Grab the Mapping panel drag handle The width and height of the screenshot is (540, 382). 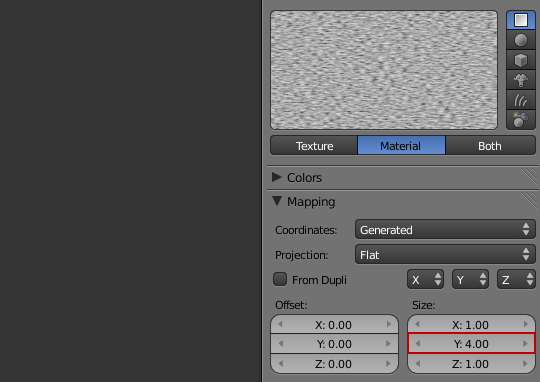coord(530,200)
